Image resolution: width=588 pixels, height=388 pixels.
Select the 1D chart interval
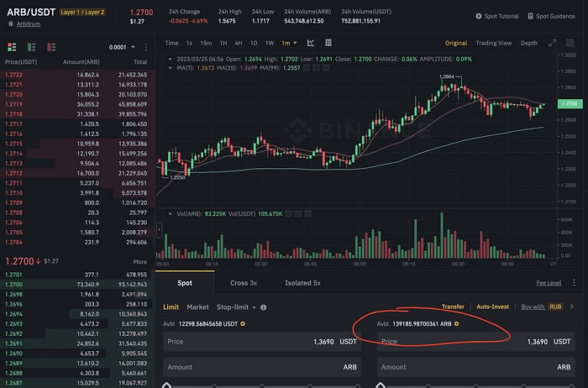coord(254,43)
